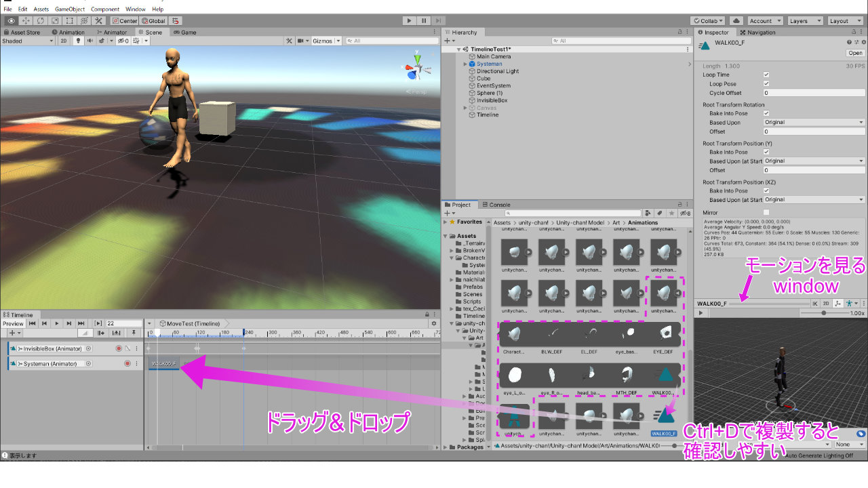Switch to the Game tab
This screenshot has width=868, height=488.
tap(185, 32)
